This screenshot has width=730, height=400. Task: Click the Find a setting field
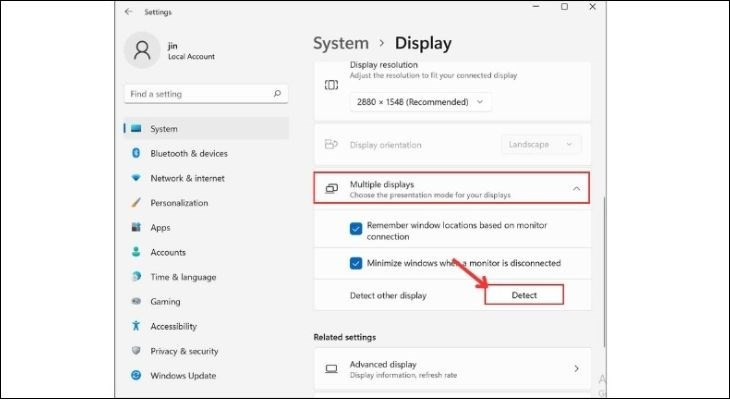(x=206, y=94)
